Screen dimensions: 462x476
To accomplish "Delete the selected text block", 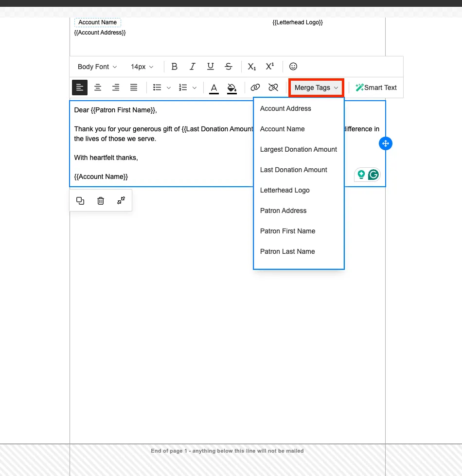I will click(101, 201).
